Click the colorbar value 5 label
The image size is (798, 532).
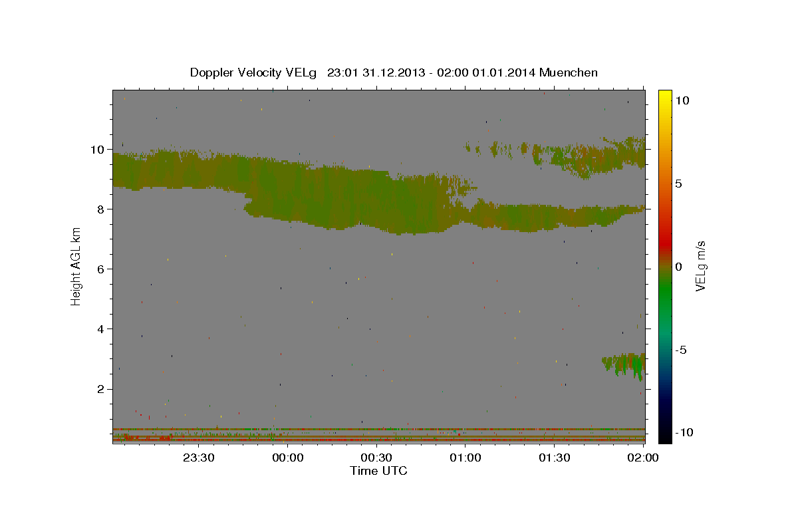pyautogui.click(x=679, y=184)
